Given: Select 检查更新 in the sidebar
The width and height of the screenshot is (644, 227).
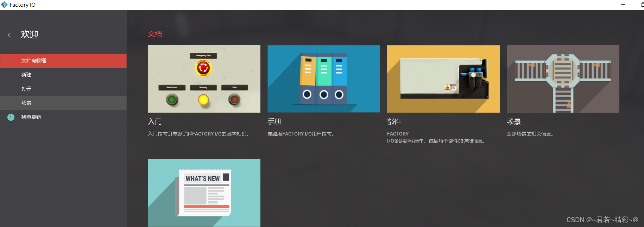Looking at the screenshot, I should [63, 117].
